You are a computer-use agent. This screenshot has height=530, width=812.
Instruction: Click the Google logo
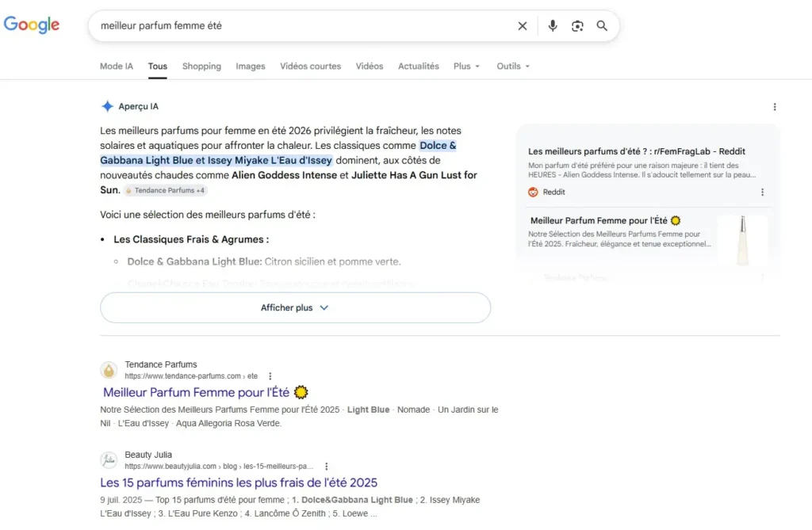tap(32, 25)
